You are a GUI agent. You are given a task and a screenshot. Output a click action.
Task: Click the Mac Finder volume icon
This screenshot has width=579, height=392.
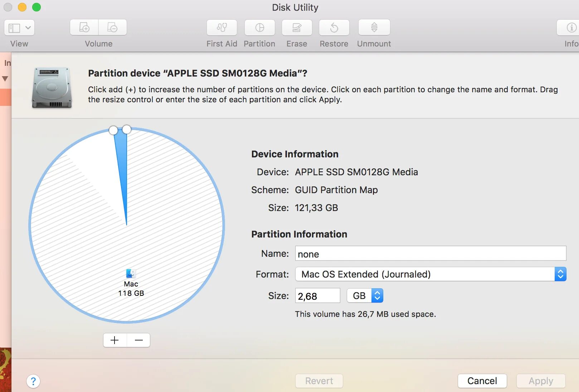[130, 273]
